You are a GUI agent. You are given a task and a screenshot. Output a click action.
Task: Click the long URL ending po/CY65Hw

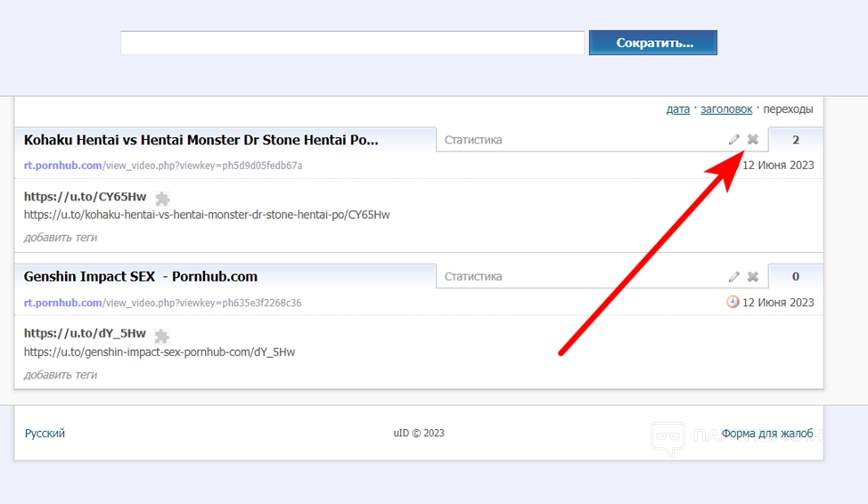coord(207,215)
